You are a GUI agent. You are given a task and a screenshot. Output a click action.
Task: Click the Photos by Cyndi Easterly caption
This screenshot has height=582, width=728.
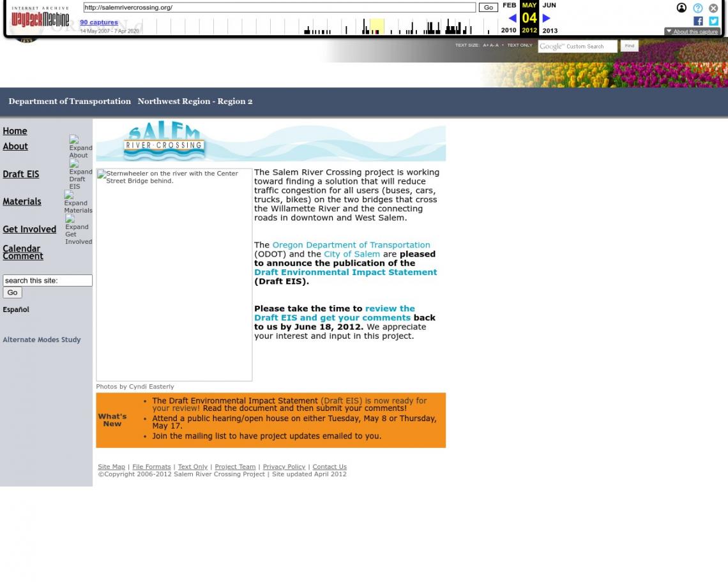point(135,387)
